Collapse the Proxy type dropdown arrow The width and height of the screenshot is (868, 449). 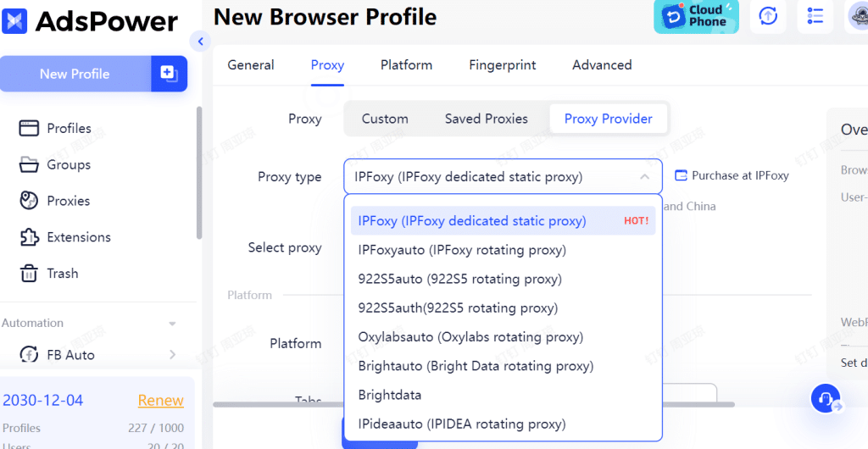[x=644, y=177]
